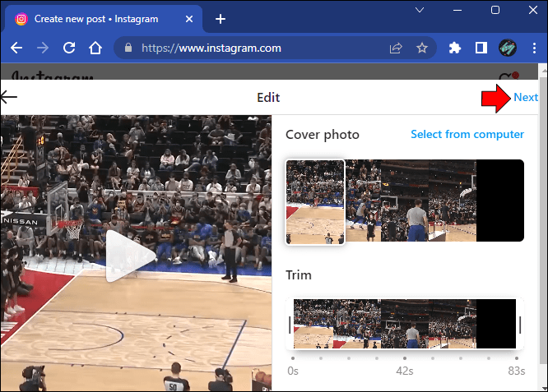This screenshot has width=548, height=392.
Task: Go back using the browser back arrow
Action: [x=16, y=48]
